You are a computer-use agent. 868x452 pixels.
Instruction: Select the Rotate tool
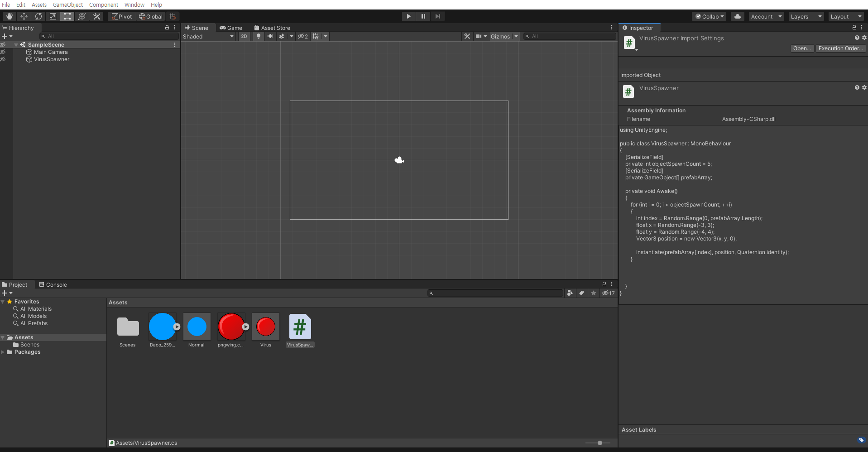coord(38,16)
